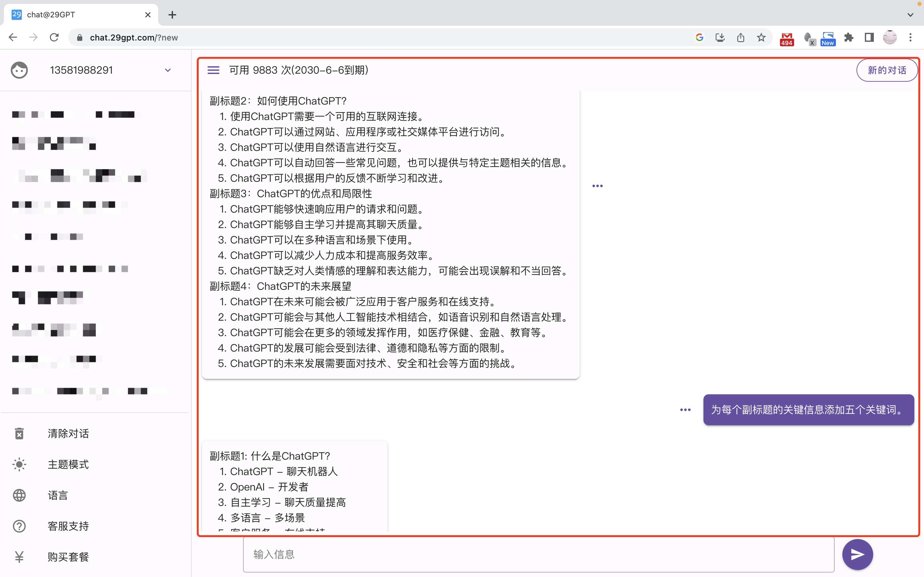Screen dimensions: 924x577
Task: Open 客服支持 customer support
Action: point(68,526)
